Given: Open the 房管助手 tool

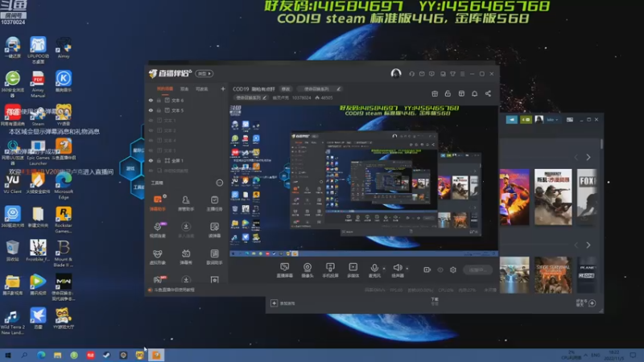Looking at the screenshot, I should point(186,203).
